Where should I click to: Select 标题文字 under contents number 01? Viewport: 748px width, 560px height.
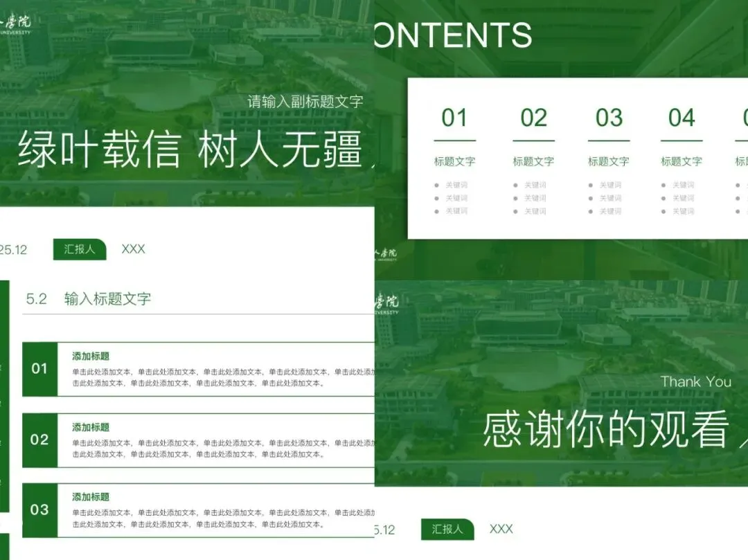click(x=454, y=161)
